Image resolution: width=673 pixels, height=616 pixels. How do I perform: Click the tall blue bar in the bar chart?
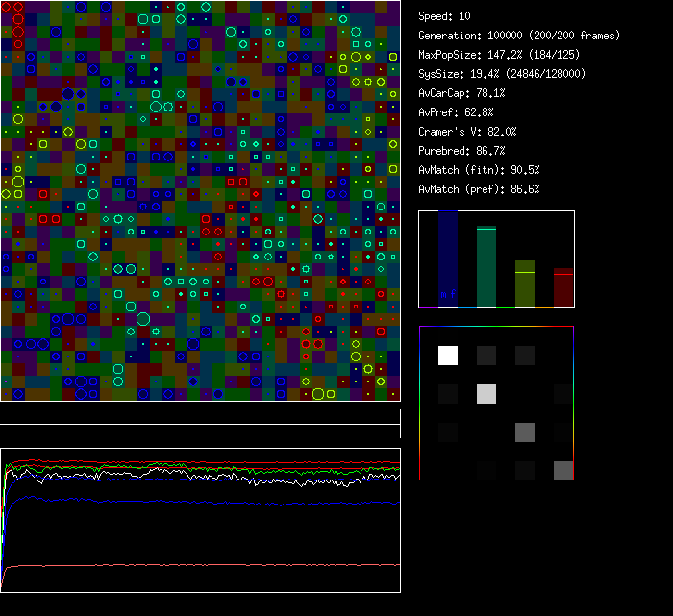coord(448,258)
